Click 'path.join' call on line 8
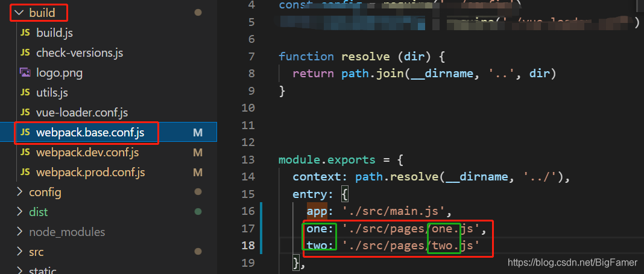644x274 pixels. tap(372, 74)
